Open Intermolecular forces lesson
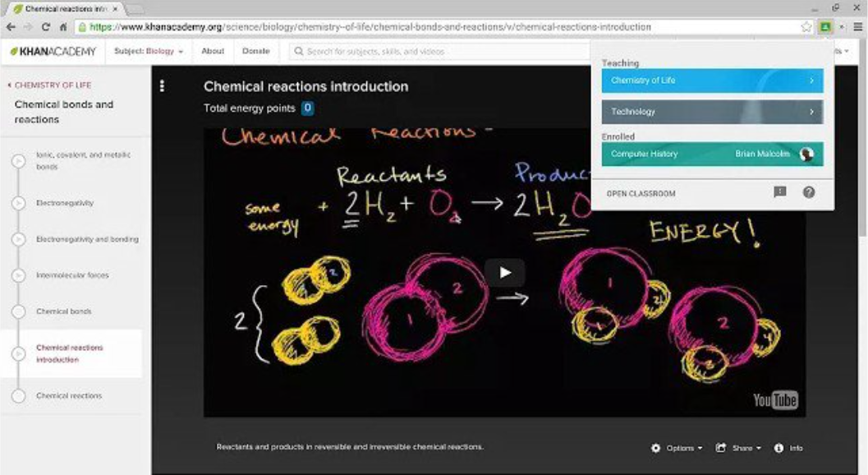The height and width of the screenshot is (475, 868). pyautogui.click(x=72, y=275)
